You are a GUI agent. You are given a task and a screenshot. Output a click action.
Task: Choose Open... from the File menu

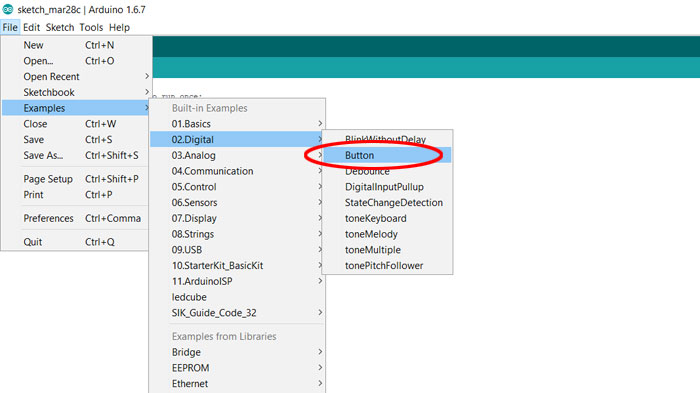click(76, 61)
